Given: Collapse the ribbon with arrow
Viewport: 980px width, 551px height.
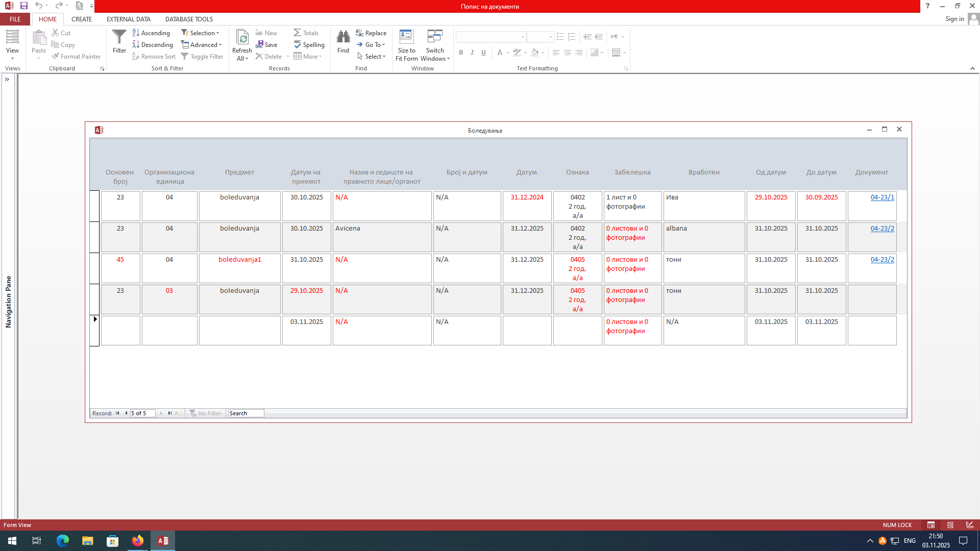Looking at the screenshot, I should point(972,68).
